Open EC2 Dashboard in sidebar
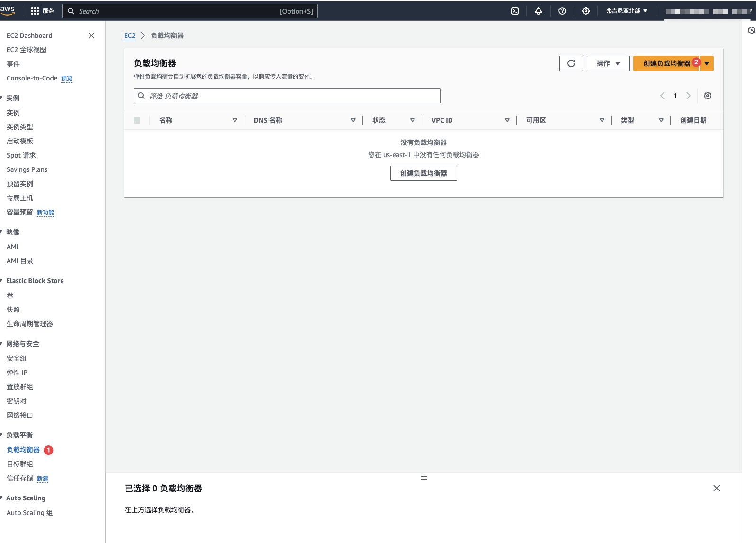Image resolution: width=756 pixels, height=543 pixels. pyautogui.click(x=29, y=36)
